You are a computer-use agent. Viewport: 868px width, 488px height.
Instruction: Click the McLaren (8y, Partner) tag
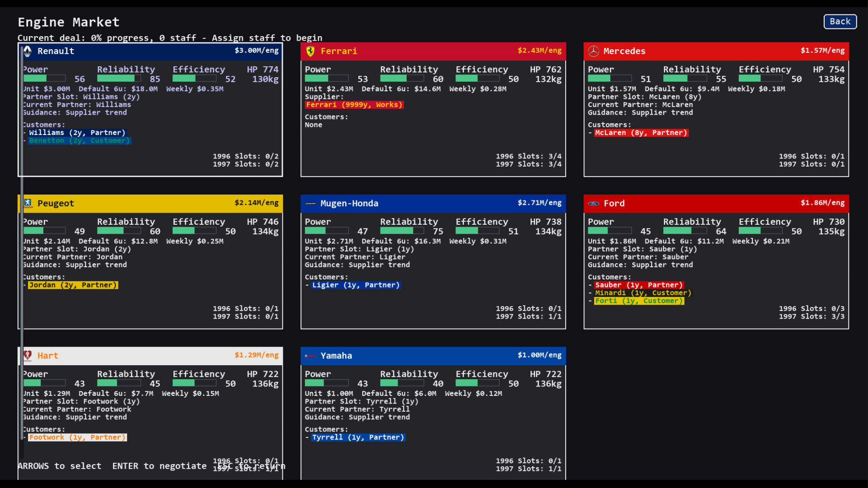point(641,133)
